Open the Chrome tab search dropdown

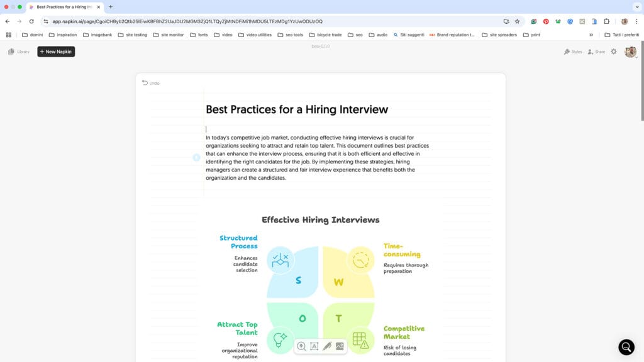(635, 6)
